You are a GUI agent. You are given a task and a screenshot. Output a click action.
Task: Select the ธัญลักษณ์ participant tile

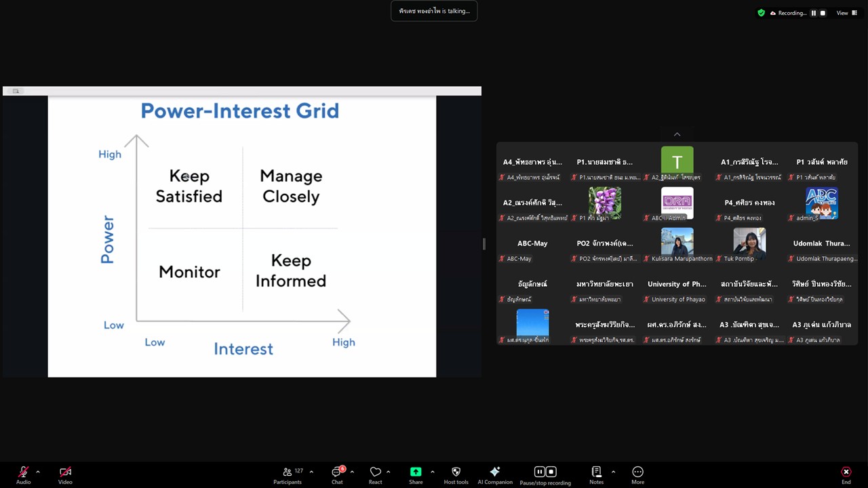tap(532, 285)
